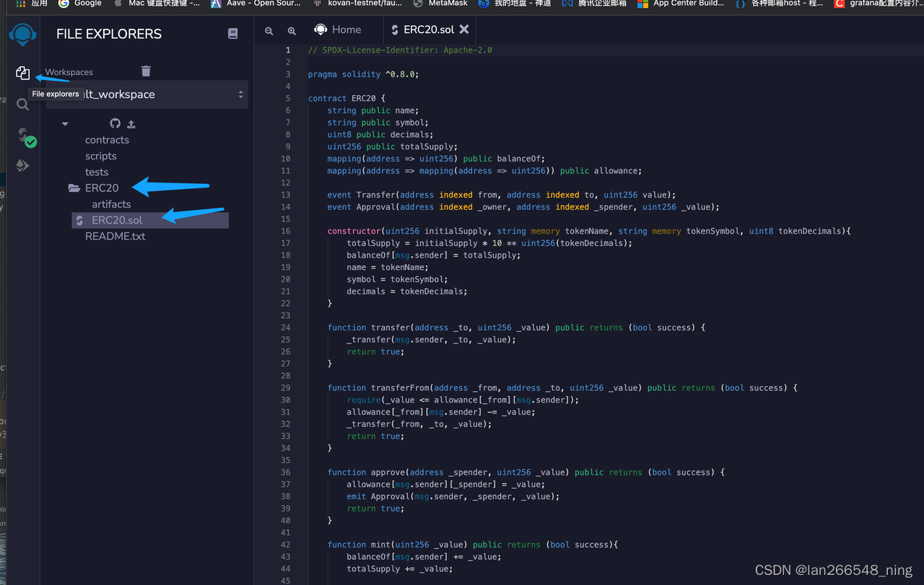Open README.txt in the file tree
Image resolution: width=924 pixels, height=585 pixels.
tap(115, 236)
